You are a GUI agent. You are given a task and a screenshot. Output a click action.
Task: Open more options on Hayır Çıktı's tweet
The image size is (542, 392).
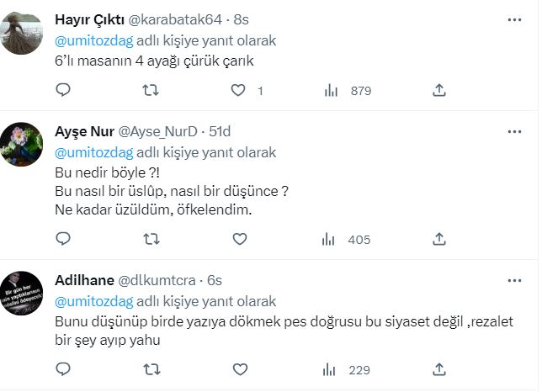[x=512, y=19]
